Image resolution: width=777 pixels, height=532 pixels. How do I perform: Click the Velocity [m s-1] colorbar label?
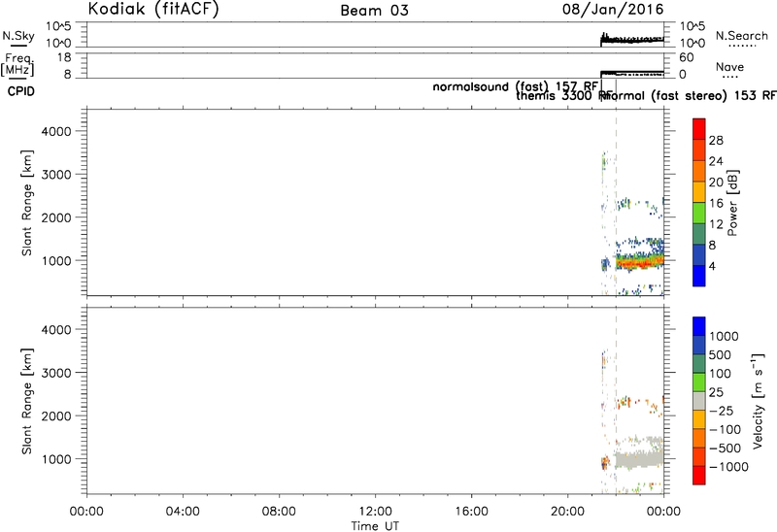(758, 402)
